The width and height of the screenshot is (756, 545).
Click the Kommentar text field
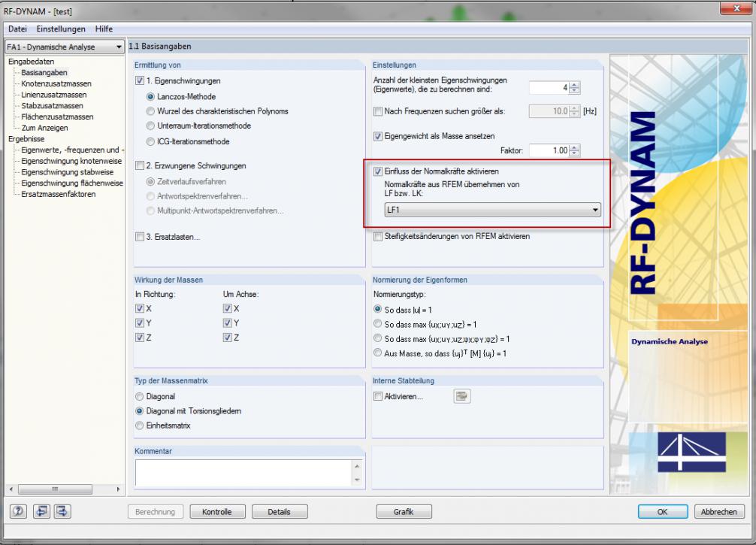244,473
